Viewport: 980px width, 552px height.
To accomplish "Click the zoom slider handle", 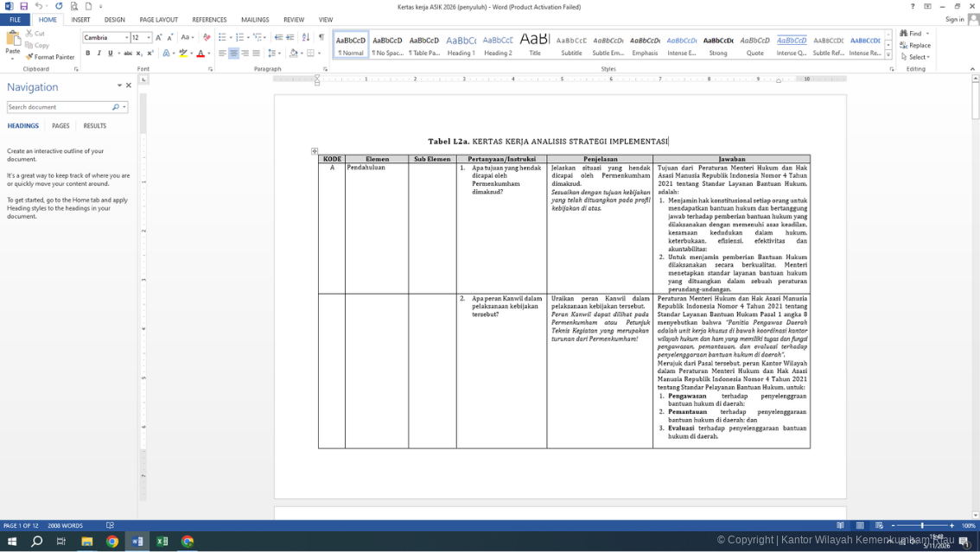I will point(922,526).
